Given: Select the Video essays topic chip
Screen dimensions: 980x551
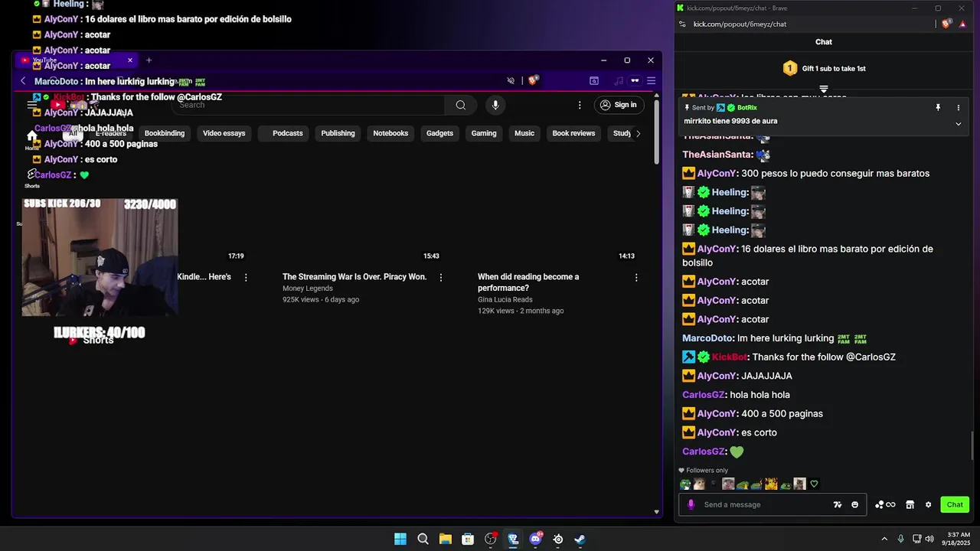Looking at the screenshot, I should [x=224, y=133].
